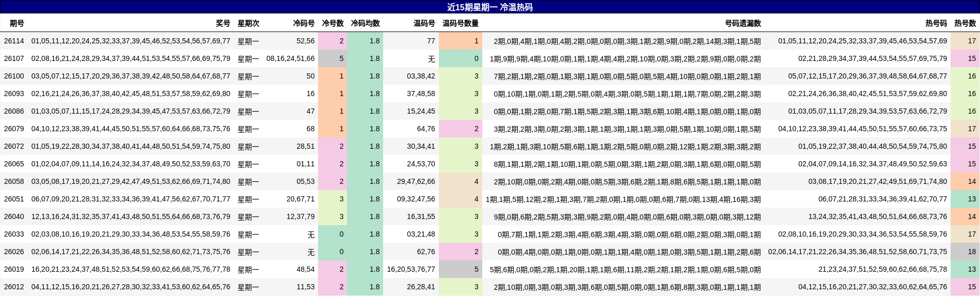The height and width of the screenshot is (296, 980).
Task: Click cold code cell 12,37,79
Action: pos(301,216)
